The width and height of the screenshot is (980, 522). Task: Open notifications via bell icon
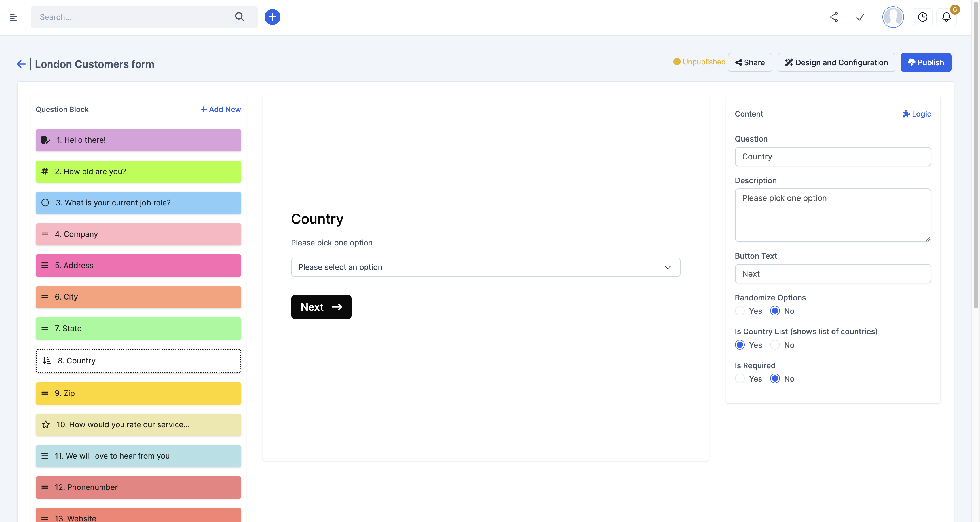point(947,17)
